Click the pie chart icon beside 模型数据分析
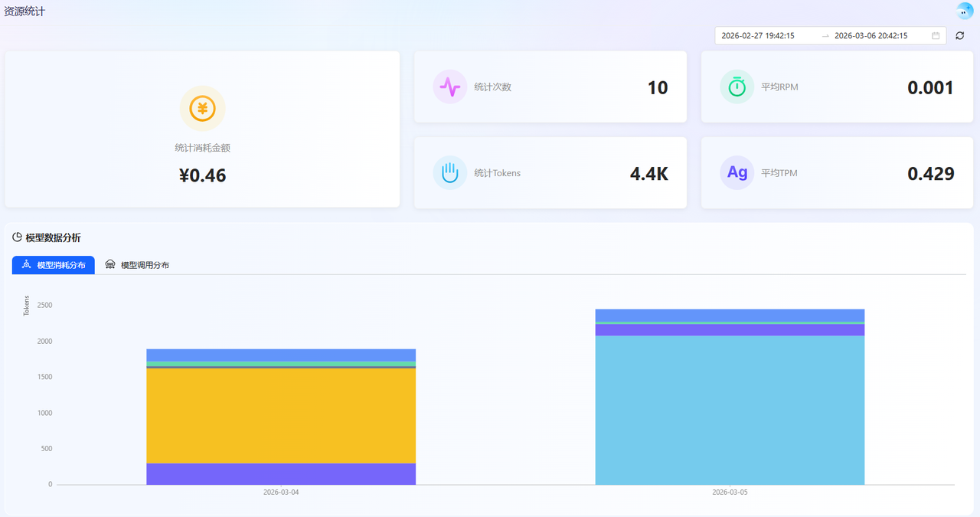The height and width of the screenshot is (517, 980). pyautogui.click(x=18, y=237)
